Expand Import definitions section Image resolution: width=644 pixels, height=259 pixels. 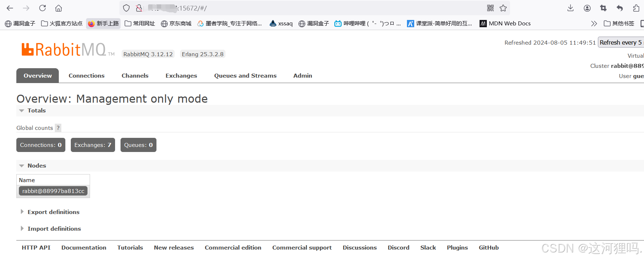[x=54, y=229]
